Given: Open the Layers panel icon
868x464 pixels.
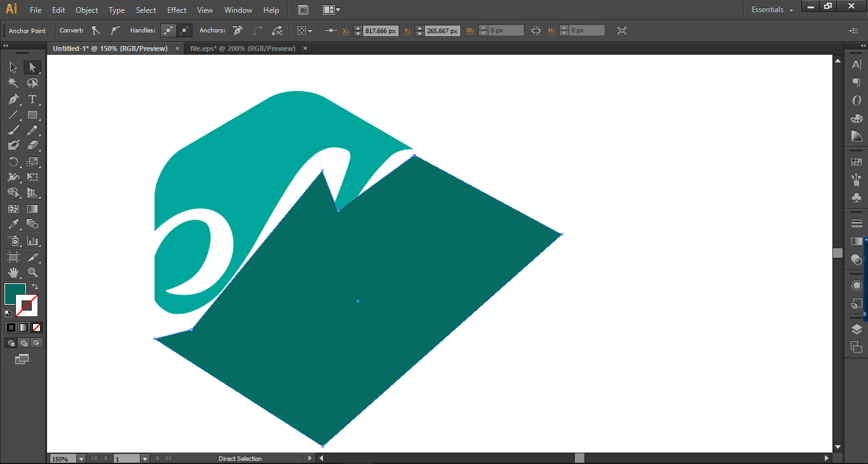Looking at the screenshot, I should pos(857,329).
